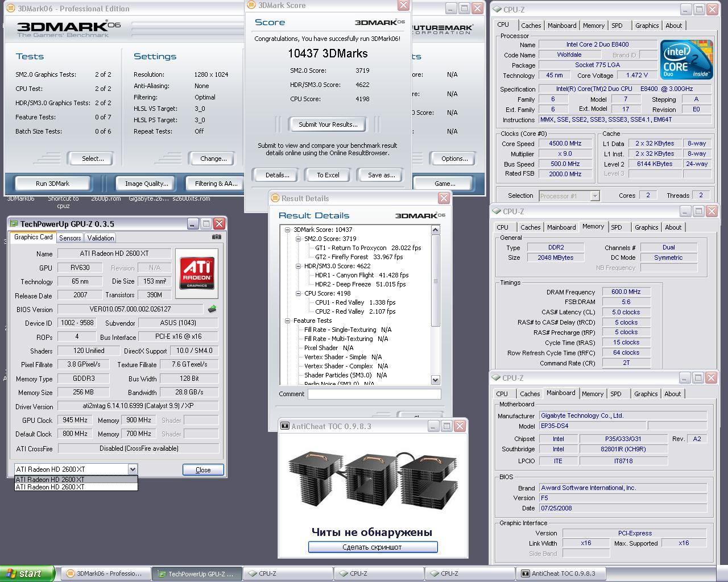The image size is (728, 582).
Task: Click the 4500.0 MHz Core Speed value
Action: [565, 144]
